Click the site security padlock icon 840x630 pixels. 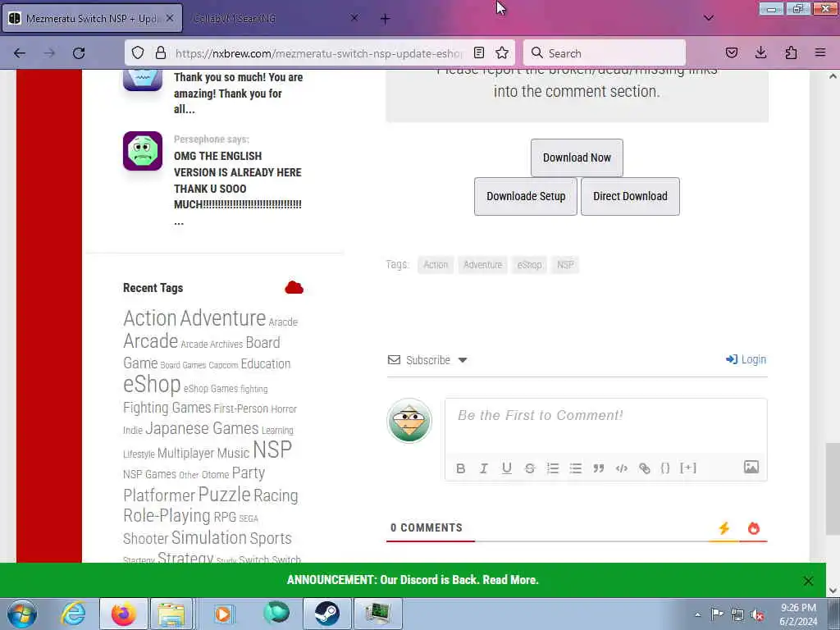[x=160, y=53]
